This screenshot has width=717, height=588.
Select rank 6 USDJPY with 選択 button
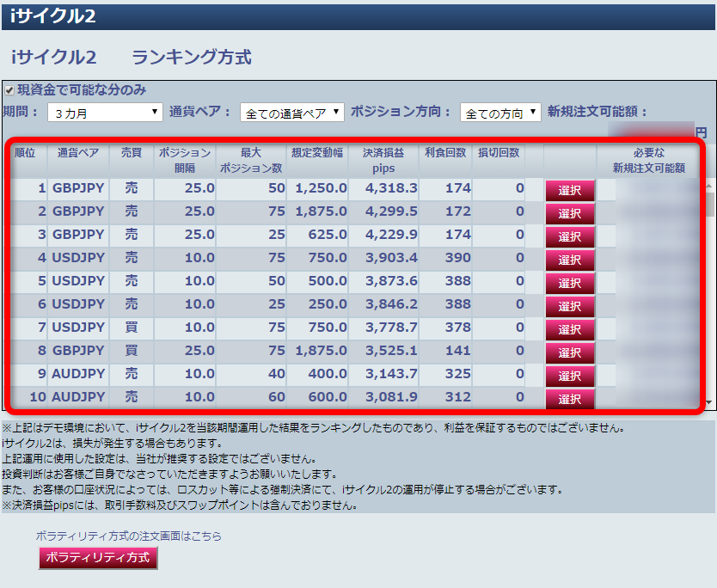tap(569, 305)
